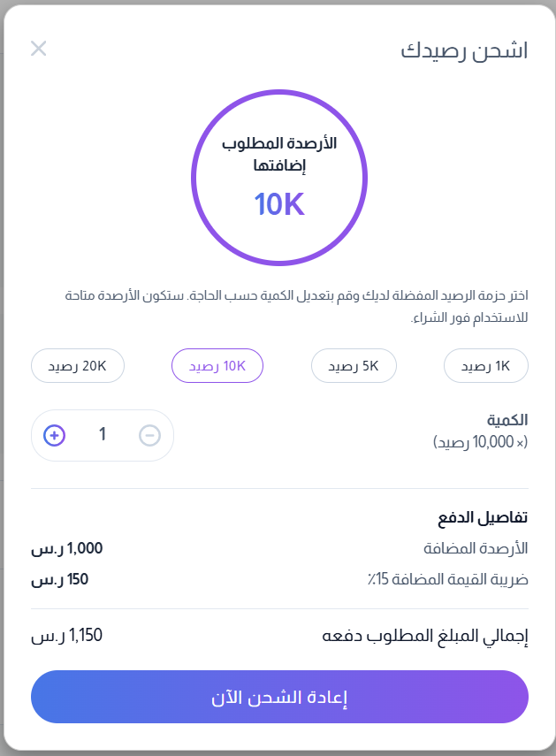This screenshot has height=756, width=556.
Task: Click the ضريبة القيمة المضافة 15٪ label
Action: 448,579
